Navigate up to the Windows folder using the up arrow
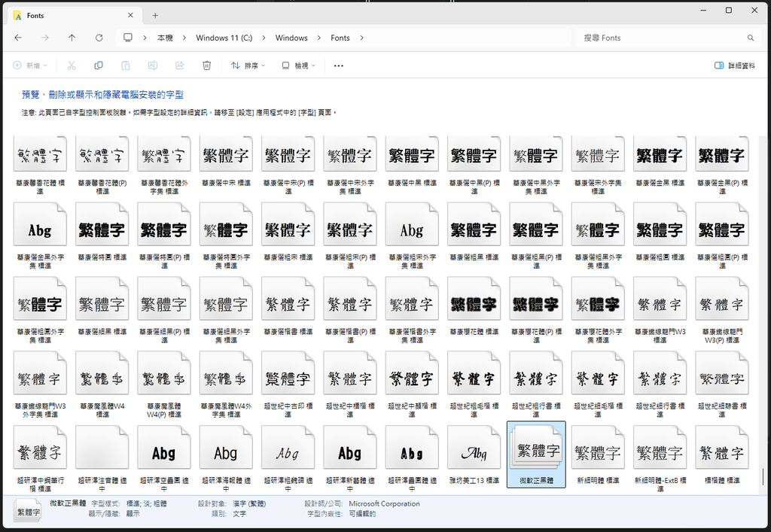The image size is (771, 532). click(72, 37)
